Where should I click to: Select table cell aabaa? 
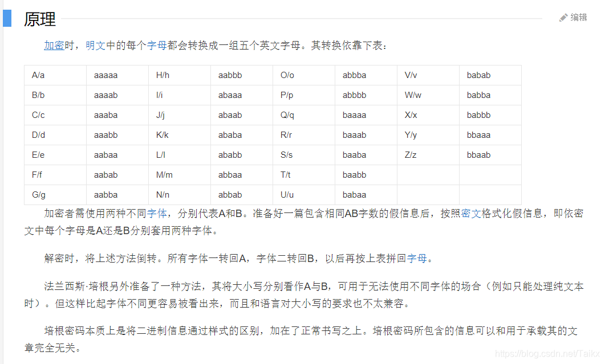click(x=117, y=155)
